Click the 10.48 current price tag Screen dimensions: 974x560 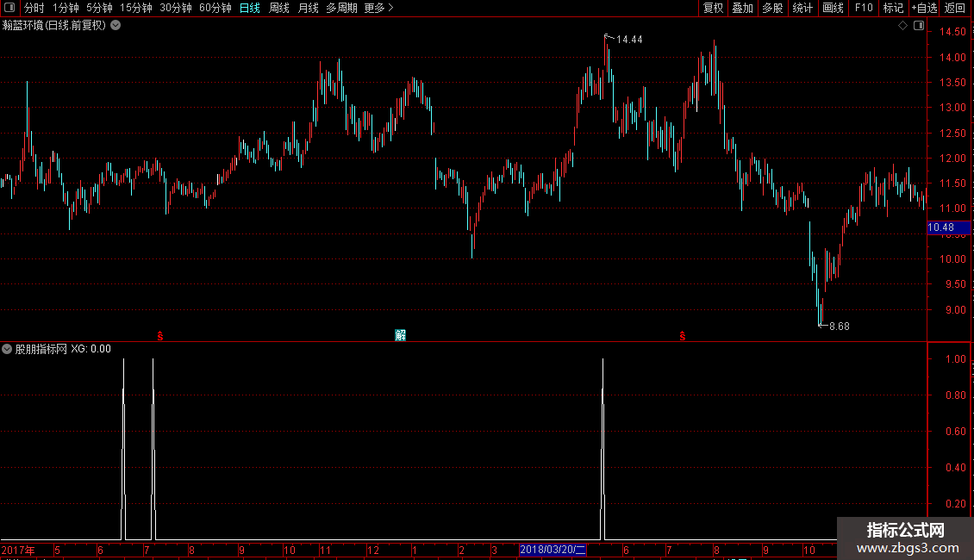click(948, 227)
